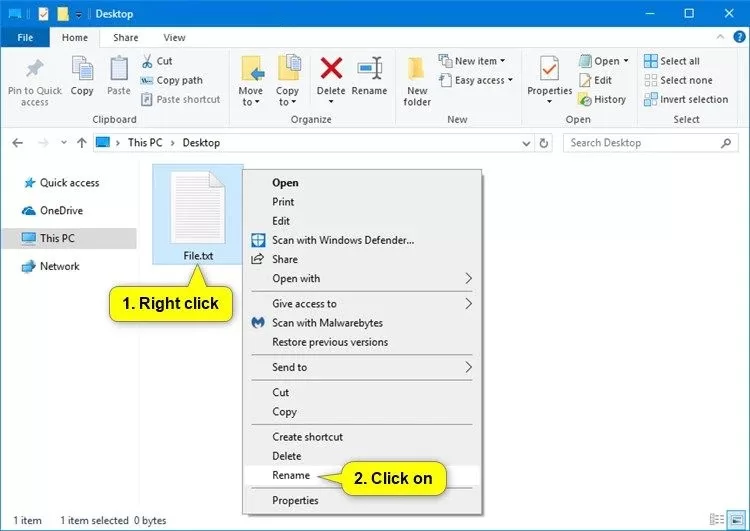Click the Search Desktop field
This screenshot has height=531, width=750.
tap(651, 143)
